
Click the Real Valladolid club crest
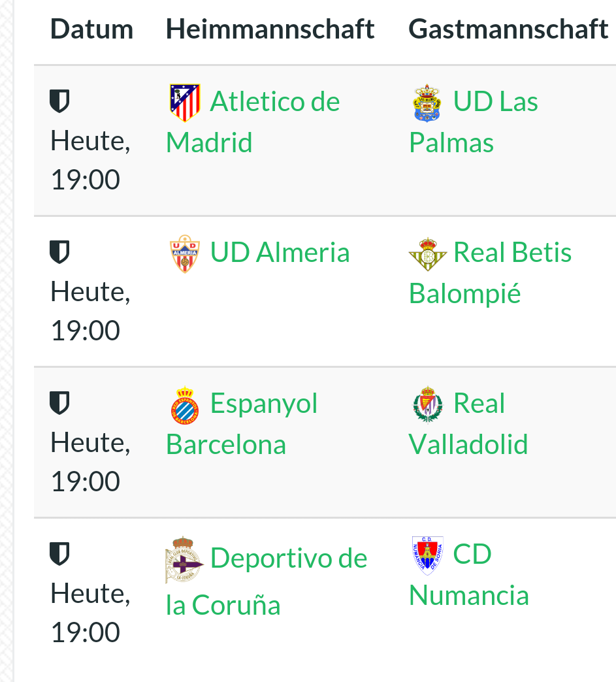point(427,405)
